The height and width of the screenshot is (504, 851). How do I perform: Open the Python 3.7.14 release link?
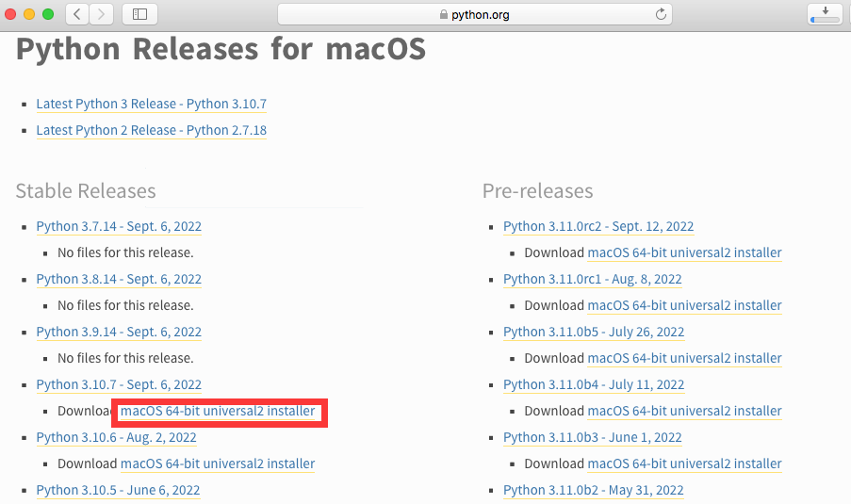click(119, 226)
